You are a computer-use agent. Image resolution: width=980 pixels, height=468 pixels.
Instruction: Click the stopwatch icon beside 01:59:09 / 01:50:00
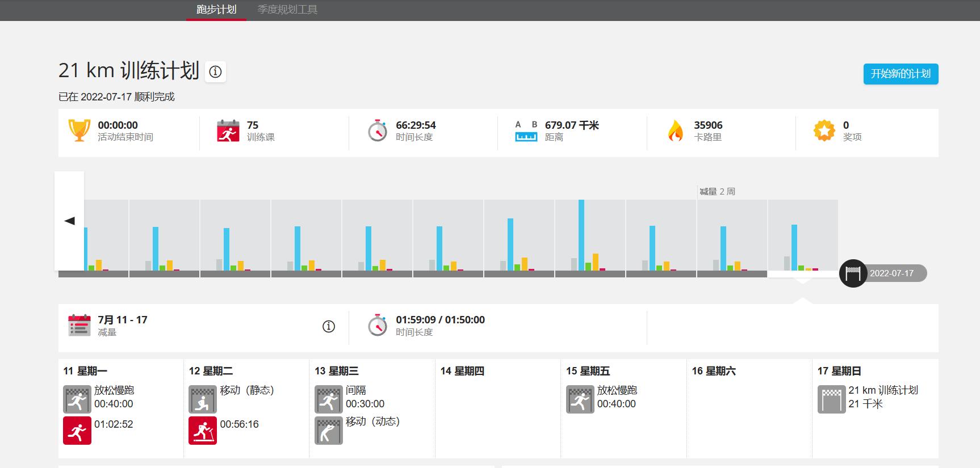[x=378, y=325]
